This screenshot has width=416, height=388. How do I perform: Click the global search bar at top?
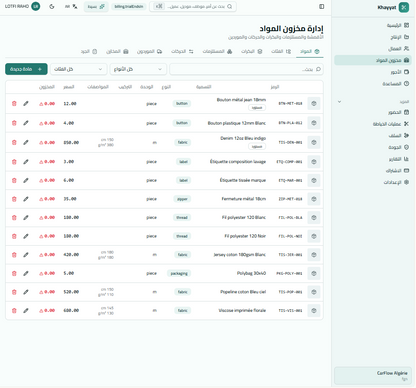193,7
